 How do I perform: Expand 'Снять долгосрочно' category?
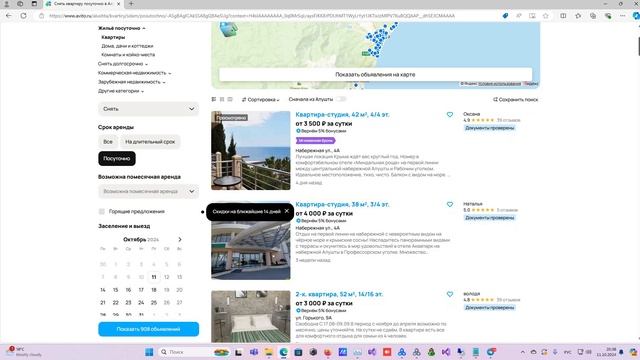coord(123,64)
